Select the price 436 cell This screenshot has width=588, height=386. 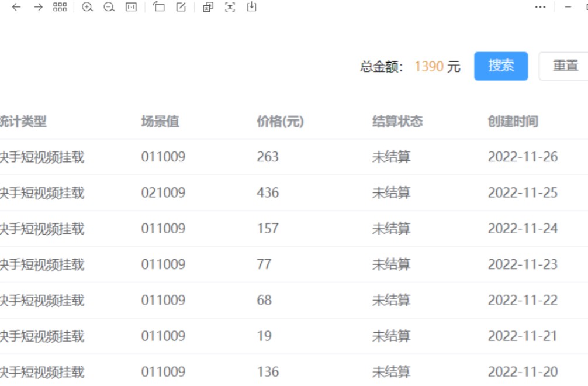tap(268, 193)
